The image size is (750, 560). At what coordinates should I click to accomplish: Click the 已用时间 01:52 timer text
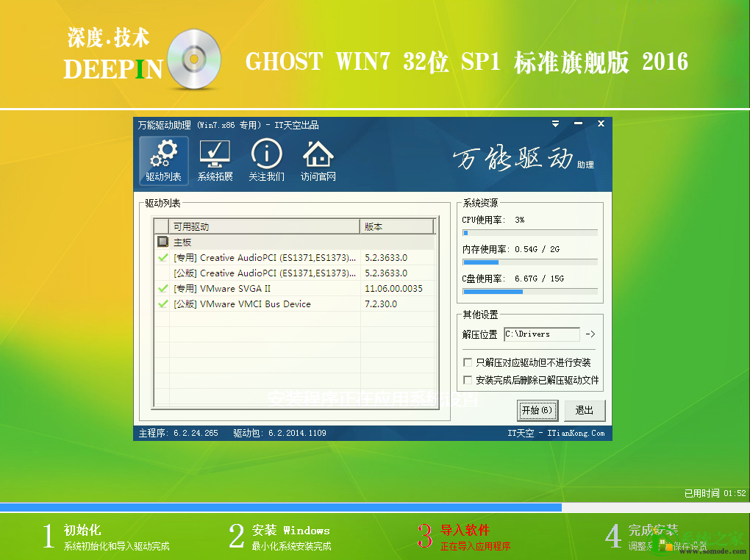point(715,493)
